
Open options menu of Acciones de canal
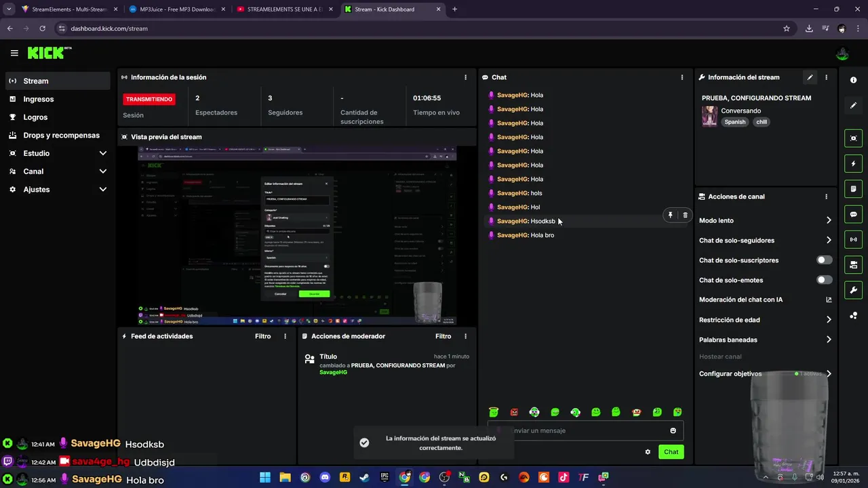(826, 197)
